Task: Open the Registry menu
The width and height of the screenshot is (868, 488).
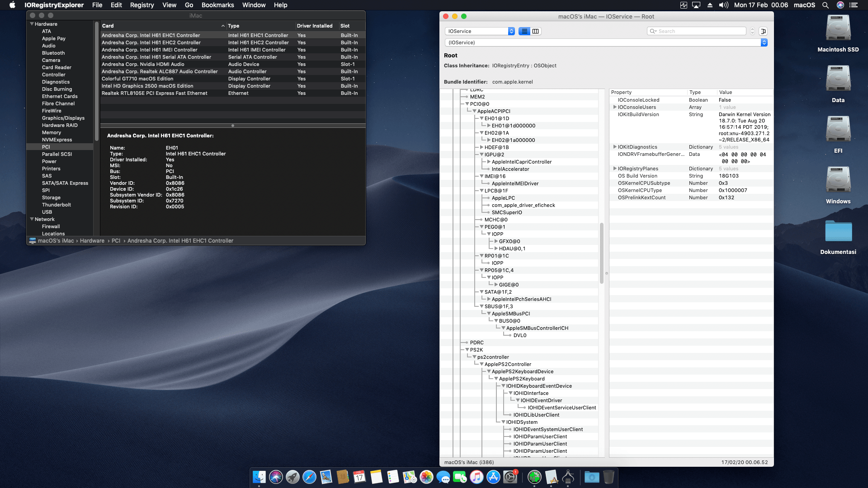Action: tap(142, 5)
